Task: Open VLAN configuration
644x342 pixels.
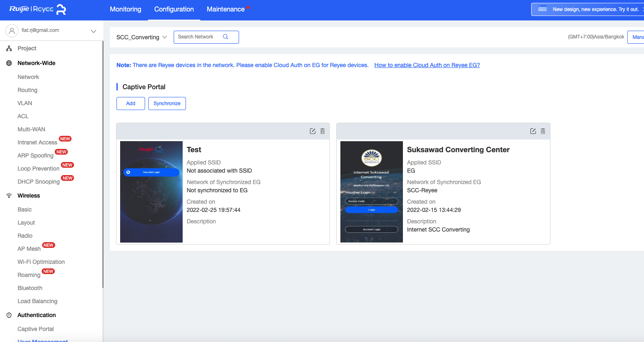Action: click(x=25, y=103)
